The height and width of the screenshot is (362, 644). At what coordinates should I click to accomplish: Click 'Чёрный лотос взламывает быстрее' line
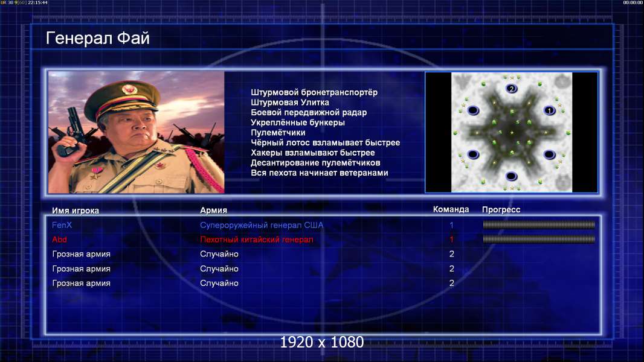(325, 142)
